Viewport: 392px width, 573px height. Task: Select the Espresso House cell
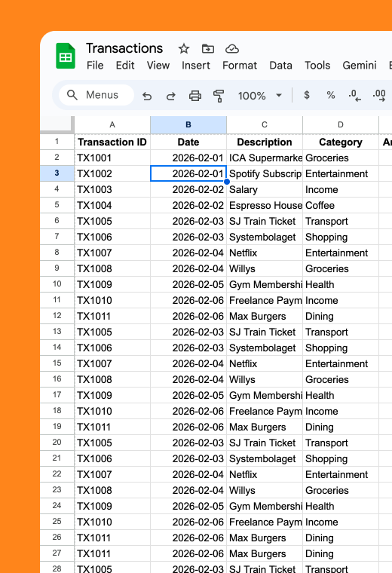pos(265,205)
